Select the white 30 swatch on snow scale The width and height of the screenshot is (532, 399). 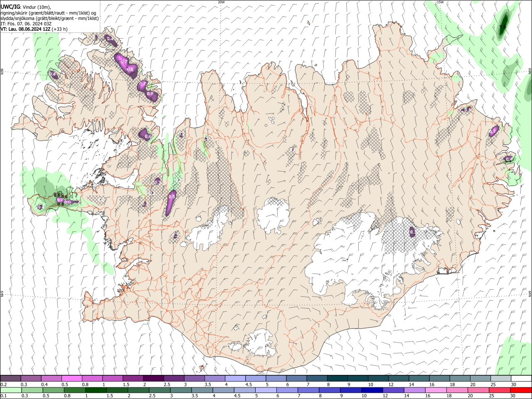tap(521, 379)
